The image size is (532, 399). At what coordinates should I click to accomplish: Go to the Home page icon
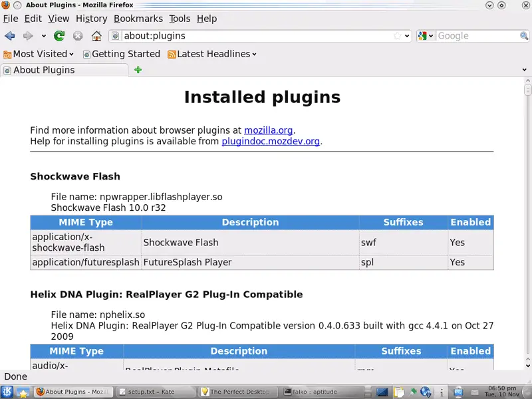[96, 36]
